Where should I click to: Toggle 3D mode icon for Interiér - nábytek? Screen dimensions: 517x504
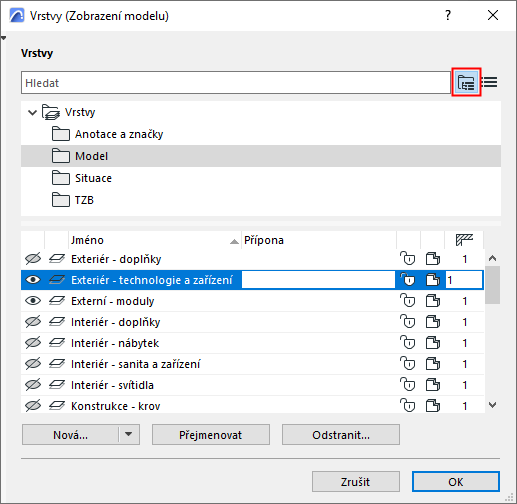click(433, 343)
